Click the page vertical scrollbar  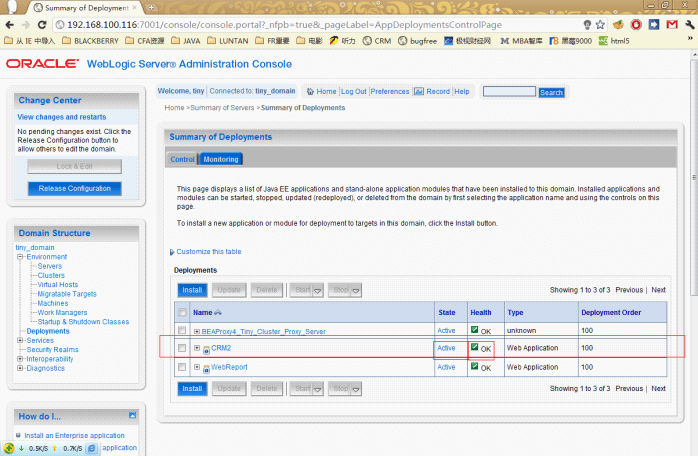694,178
